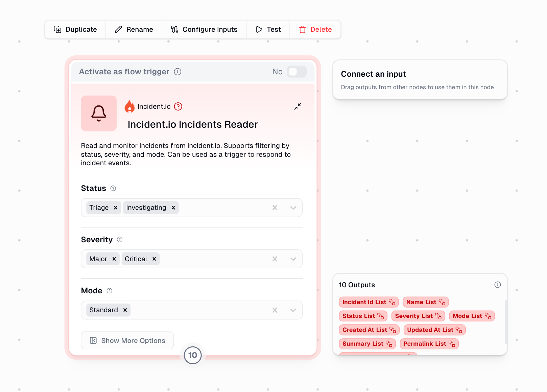The height and width of the screenshot is (392, 547).
Task: Clear all selected Mode values
Action: [x=275, y=310]
